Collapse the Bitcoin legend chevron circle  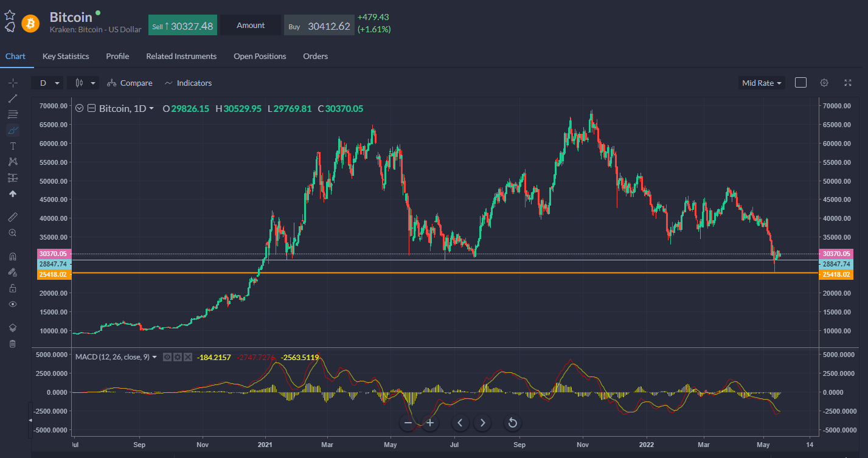[x=79, y=109]
